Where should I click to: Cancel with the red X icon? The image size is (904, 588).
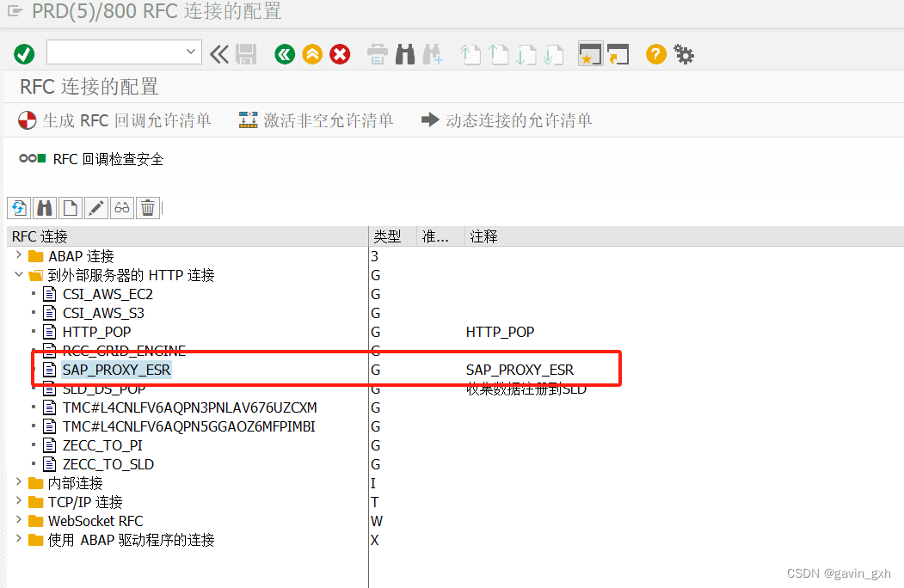(339, 53)
